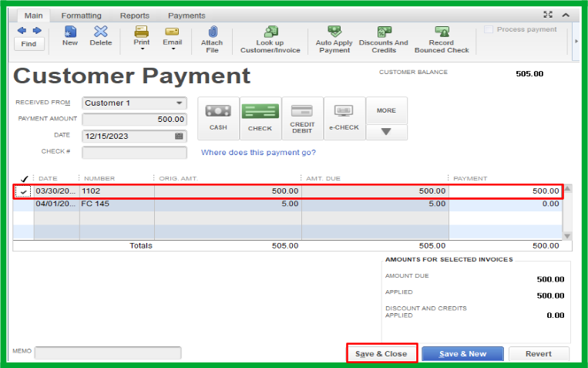588x368 pixels.
Task: Click the ORIG. AMT. column header
Action: click(x=178, y=178)
